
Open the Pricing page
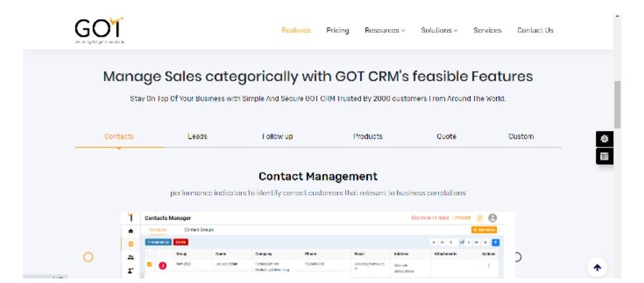337,30
